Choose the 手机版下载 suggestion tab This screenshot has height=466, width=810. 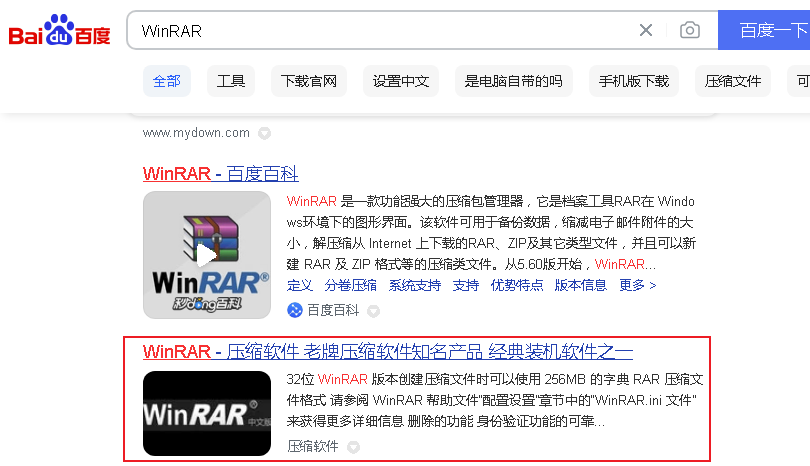[634, 81]
